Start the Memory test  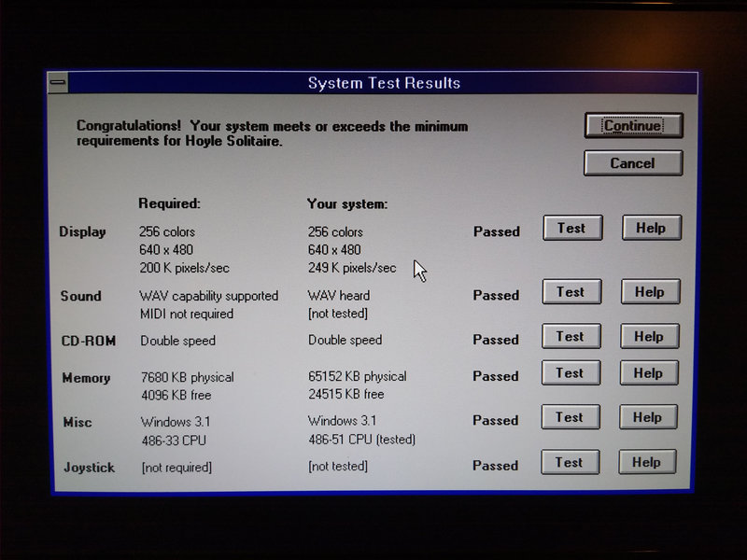[x=570, y=373]
